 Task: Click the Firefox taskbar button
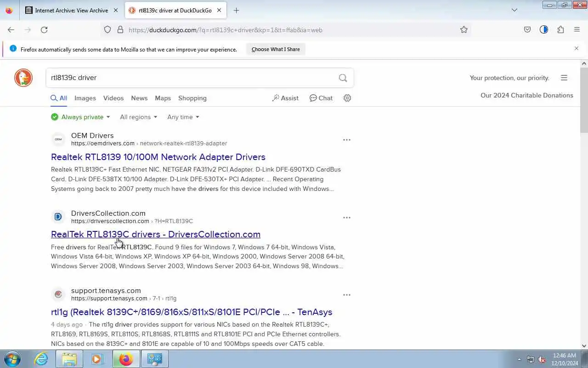[126, 359]
